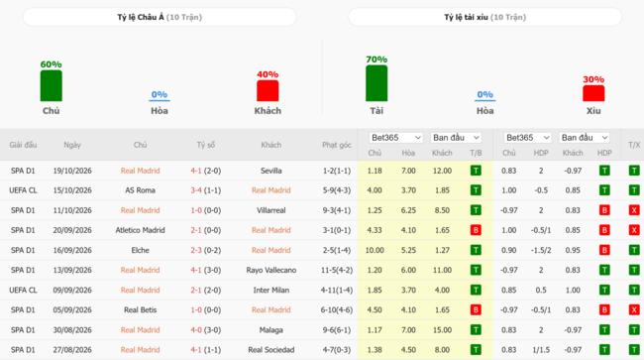Click the Sevilla team name

[271, 171]
